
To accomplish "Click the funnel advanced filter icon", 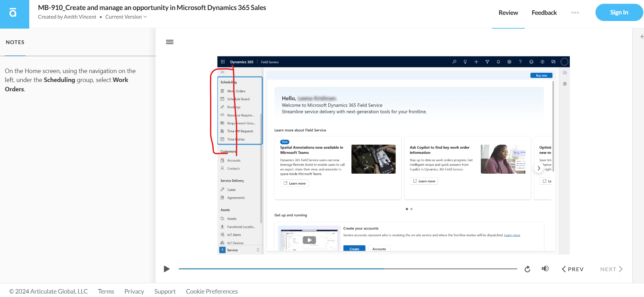I will coord(487,62).
